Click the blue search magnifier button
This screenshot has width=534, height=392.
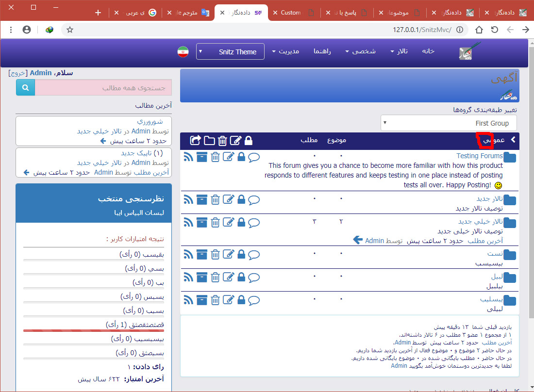click(25, 88)
